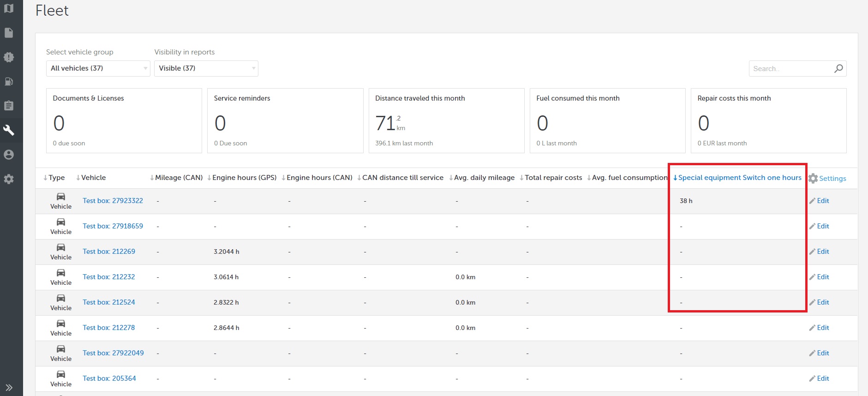Sort by Engine hours (CAN) column
Image resolution: width=868 pixels, height=396 pixels.
[x=317, y=178]
